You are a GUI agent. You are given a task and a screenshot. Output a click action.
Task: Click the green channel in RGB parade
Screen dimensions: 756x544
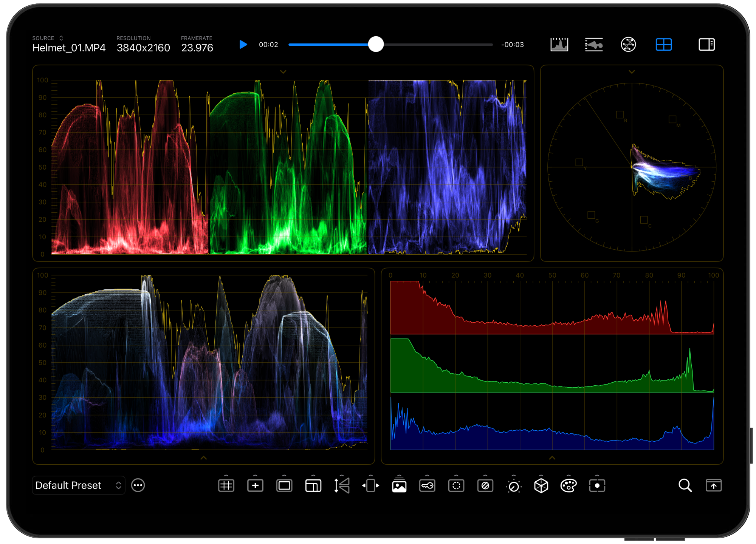click(288, 167)
